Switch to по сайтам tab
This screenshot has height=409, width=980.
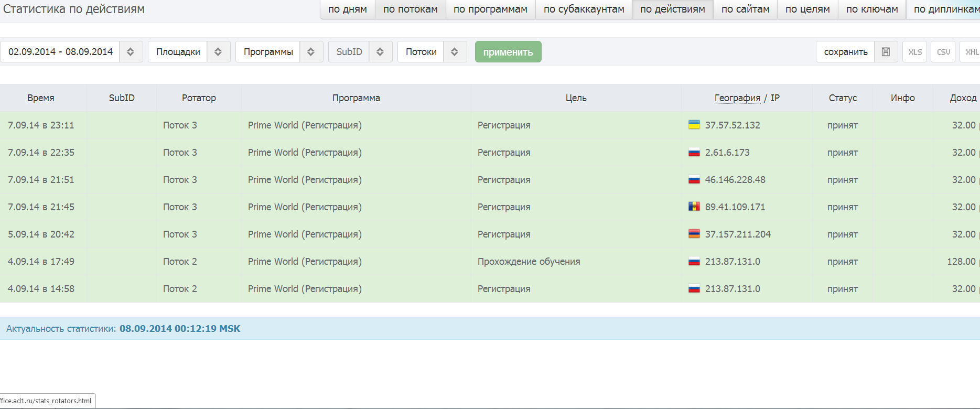pos(746,9)
